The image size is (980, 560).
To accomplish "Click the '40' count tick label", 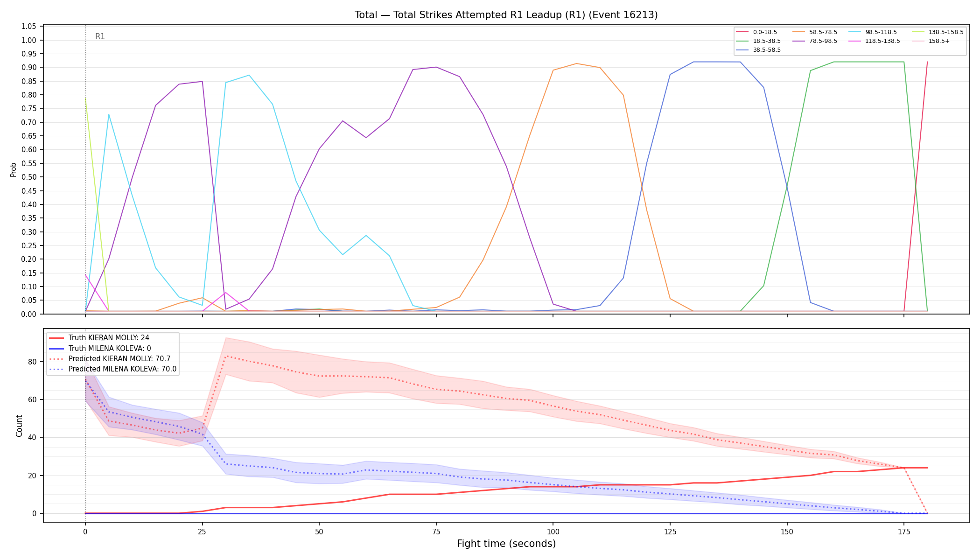I will (x=33, y=438).
